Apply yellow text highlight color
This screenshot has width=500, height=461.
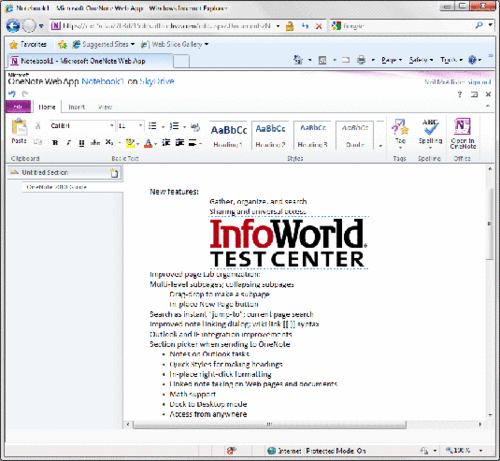[130, 143]
